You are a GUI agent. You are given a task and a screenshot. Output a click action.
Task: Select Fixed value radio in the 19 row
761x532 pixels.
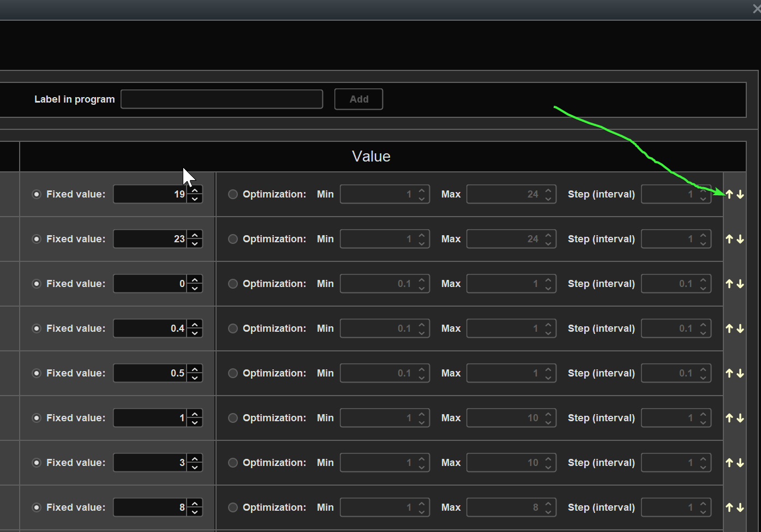pyautogui.click(x=37, y=194)
